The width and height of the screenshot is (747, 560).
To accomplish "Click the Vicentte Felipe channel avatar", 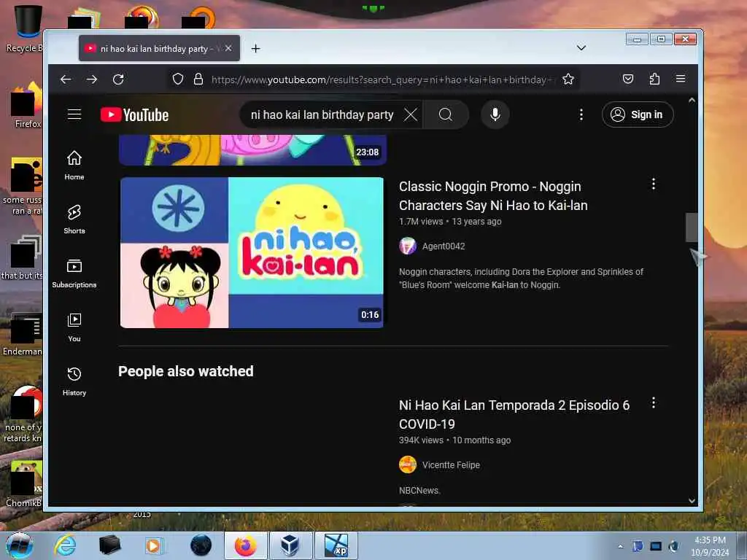I will click(408, 464).
